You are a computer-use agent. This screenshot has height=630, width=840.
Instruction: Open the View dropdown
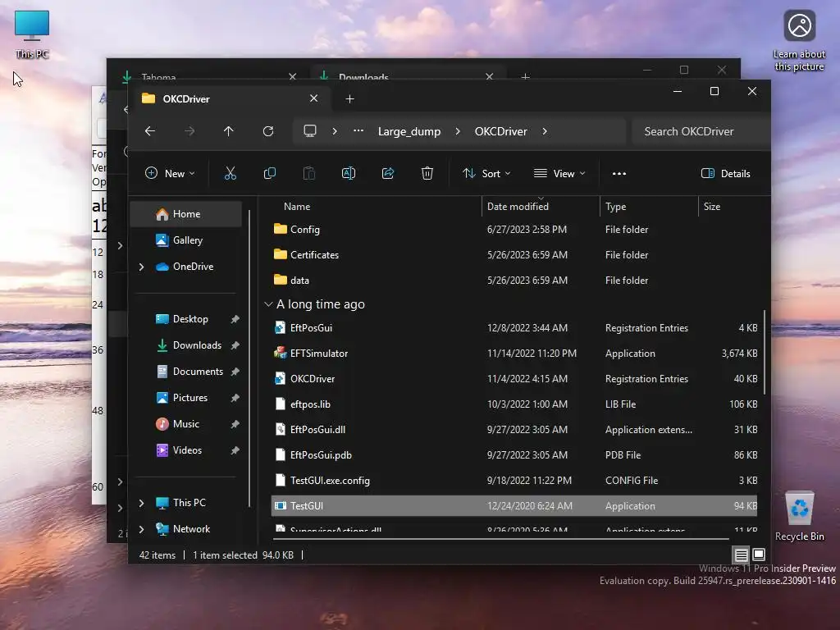pyautogui.click(x=559, y=173)
